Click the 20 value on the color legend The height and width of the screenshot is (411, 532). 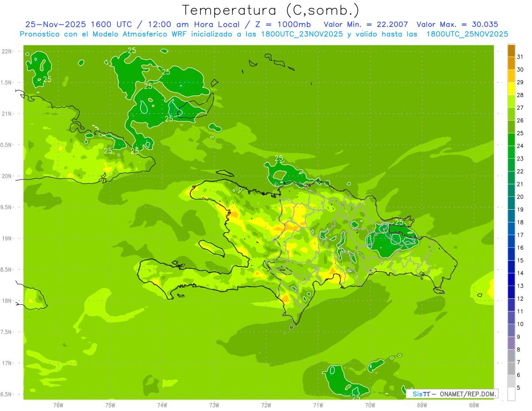(520, 197)
